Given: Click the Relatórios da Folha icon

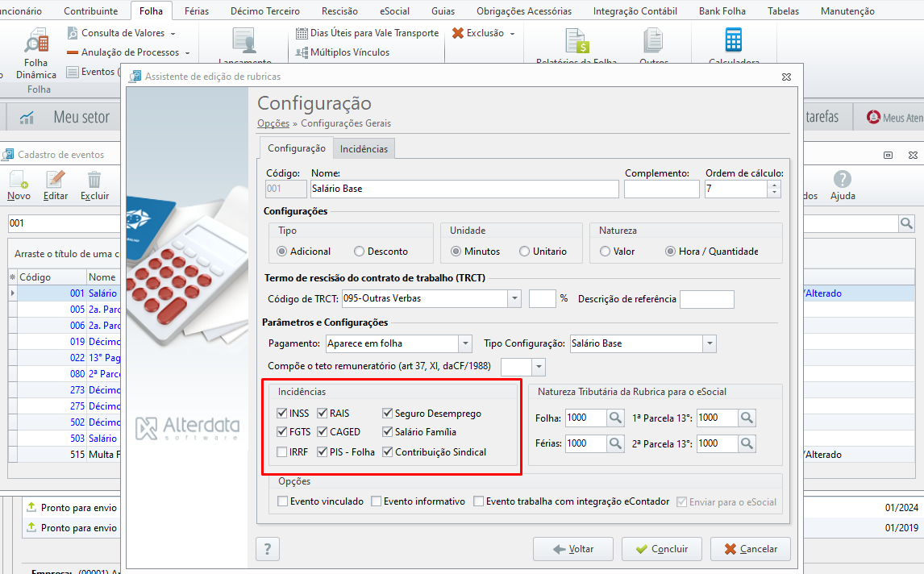Looking at the screenshot, I should [577, 41].
